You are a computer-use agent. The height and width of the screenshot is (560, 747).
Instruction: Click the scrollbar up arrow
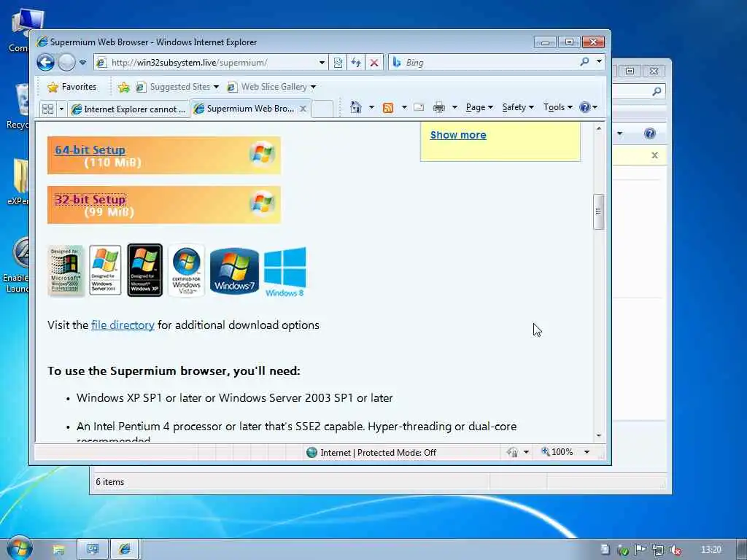[x=599, y=128]
